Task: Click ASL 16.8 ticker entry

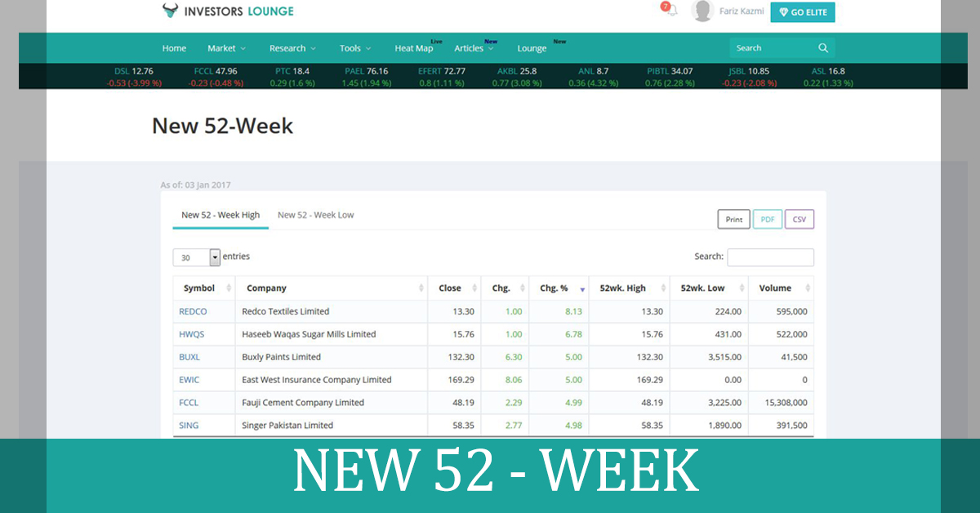Action: click(x=828, y=77)
